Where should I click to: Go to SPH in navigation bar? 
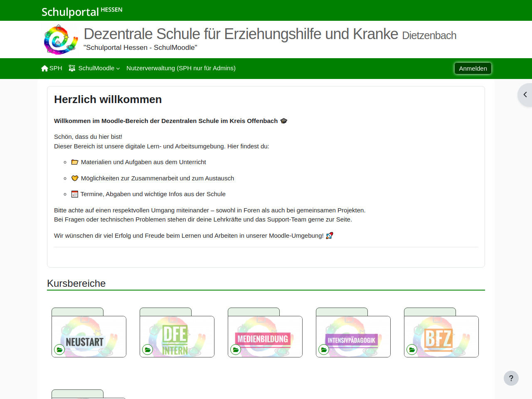point(56,68)
